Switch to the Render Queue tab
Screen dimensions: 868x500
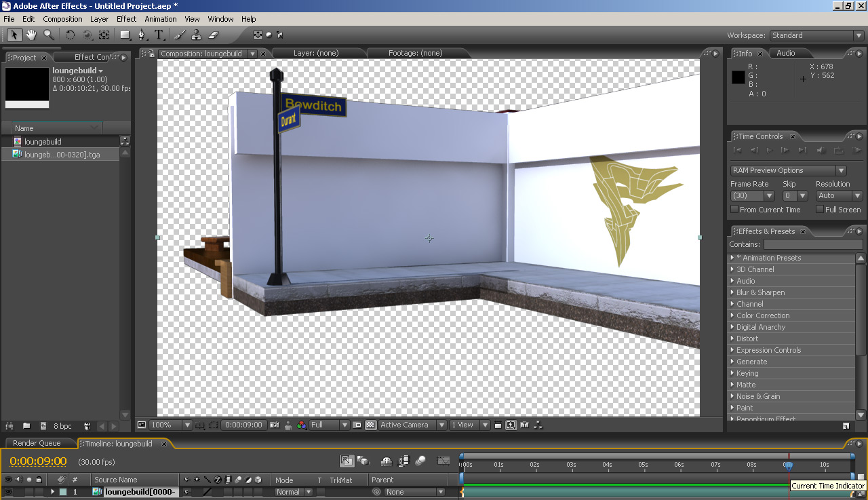pyautogui.click(x=37, y=443)
